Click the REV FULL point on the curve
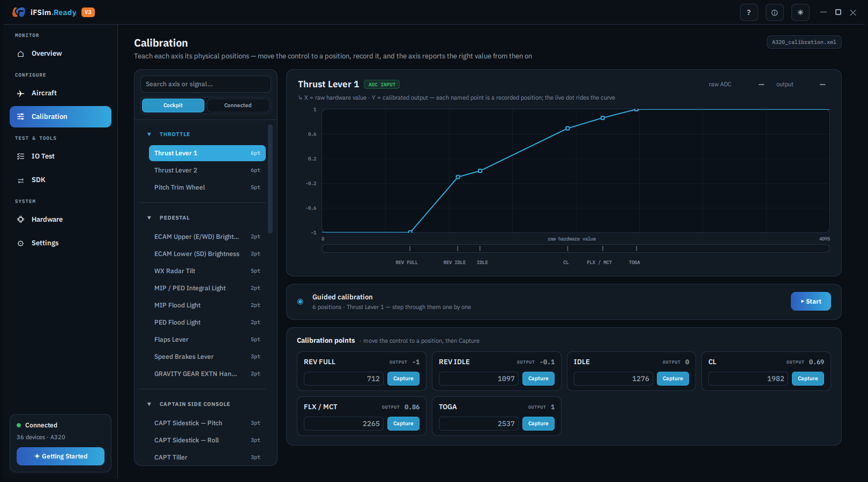 [x=410, y=232]
